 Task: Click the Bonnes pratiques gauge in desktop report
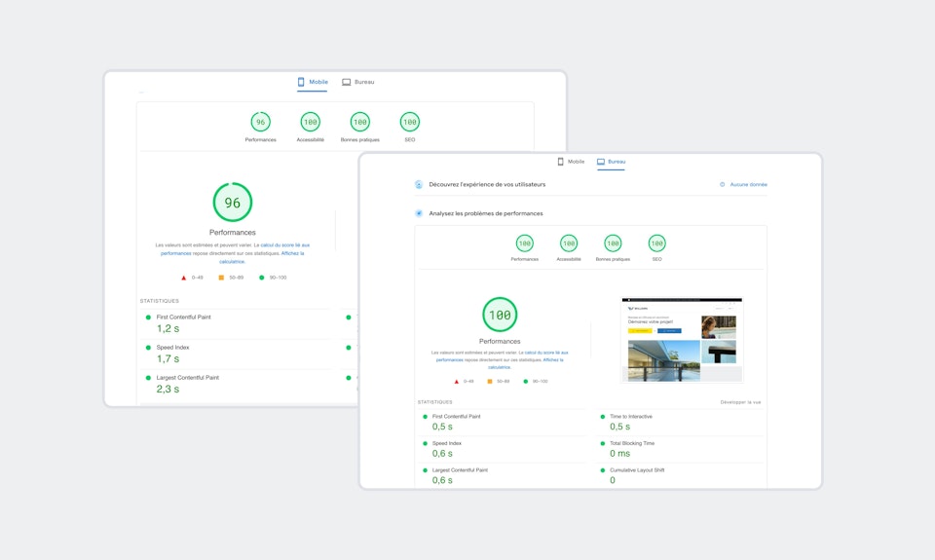(613, 243)
